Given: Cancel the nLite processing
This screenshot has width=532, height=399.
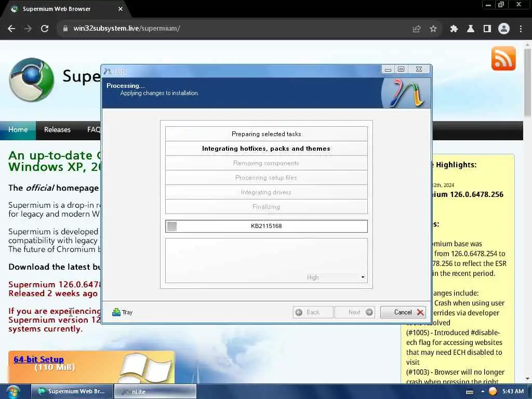Looking at the screenshot, I should [403, 312].
